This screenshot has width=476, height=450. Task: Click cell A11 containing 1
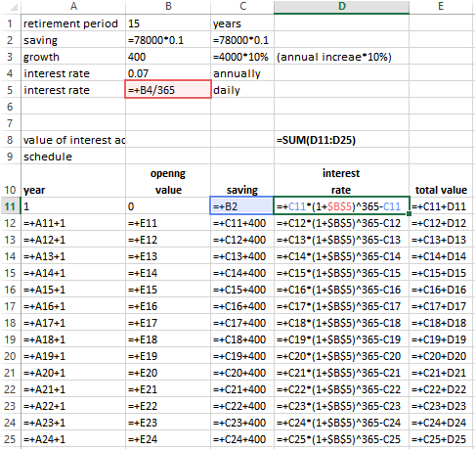coord(73,206)
